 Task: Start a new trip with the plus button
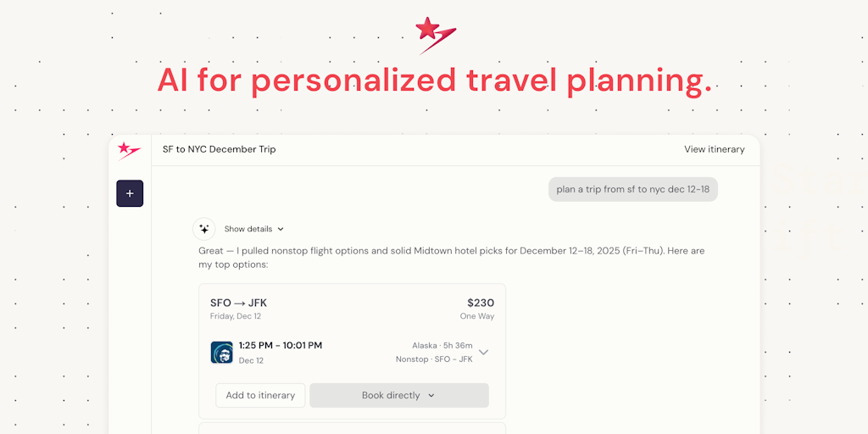click(x=130, y=193)
